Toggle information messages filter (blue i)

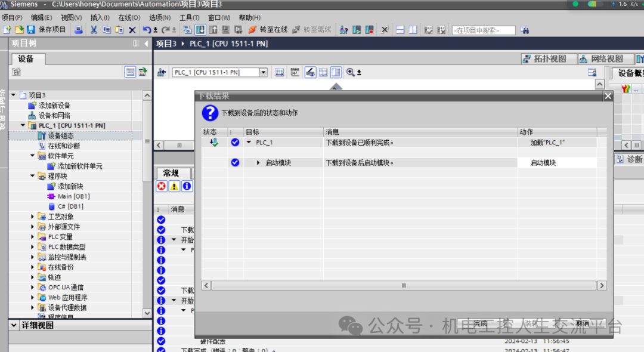click(x=187, y=186)
